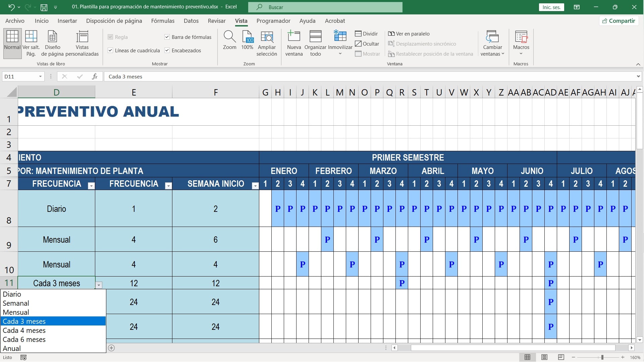Toggle Barra de fórmulas checkbox

(167, 37)
